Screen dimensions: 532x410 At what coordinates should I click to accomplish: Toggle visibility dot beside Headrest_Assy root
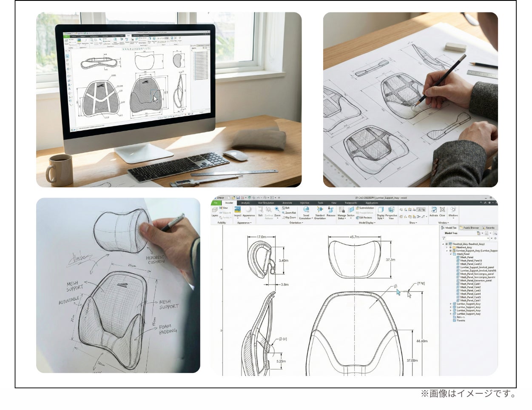pos(447,244)
